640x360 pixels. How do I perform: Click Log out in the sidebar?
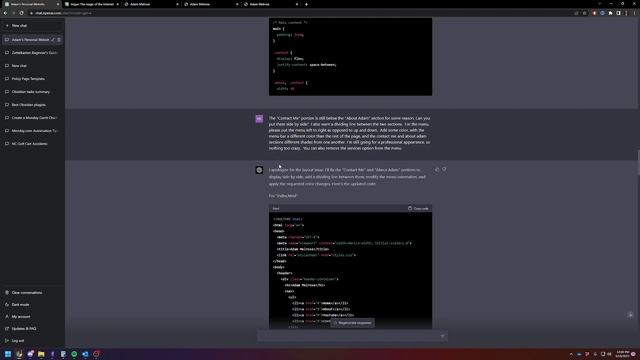(32, 340)
